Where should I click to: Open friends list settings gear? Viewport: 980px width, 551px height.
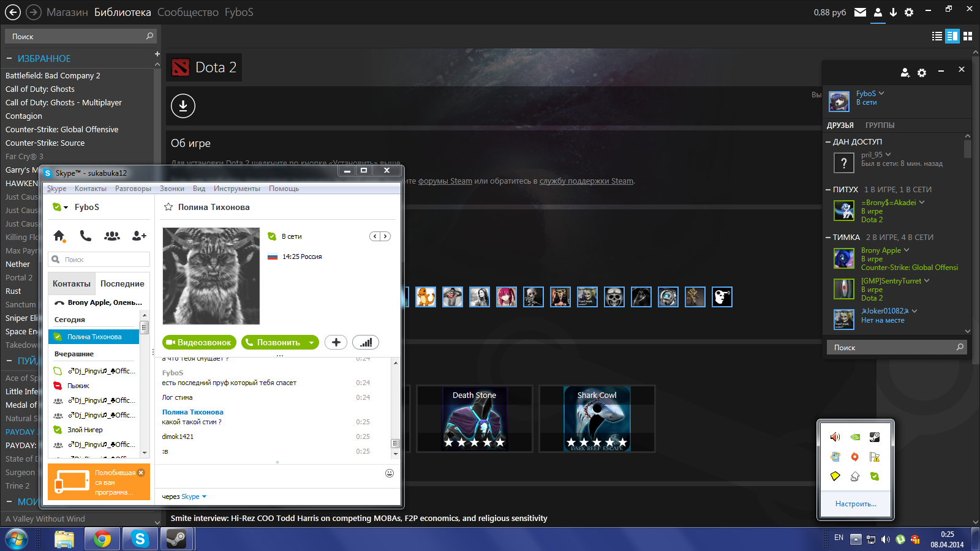[x=922, y=73]
